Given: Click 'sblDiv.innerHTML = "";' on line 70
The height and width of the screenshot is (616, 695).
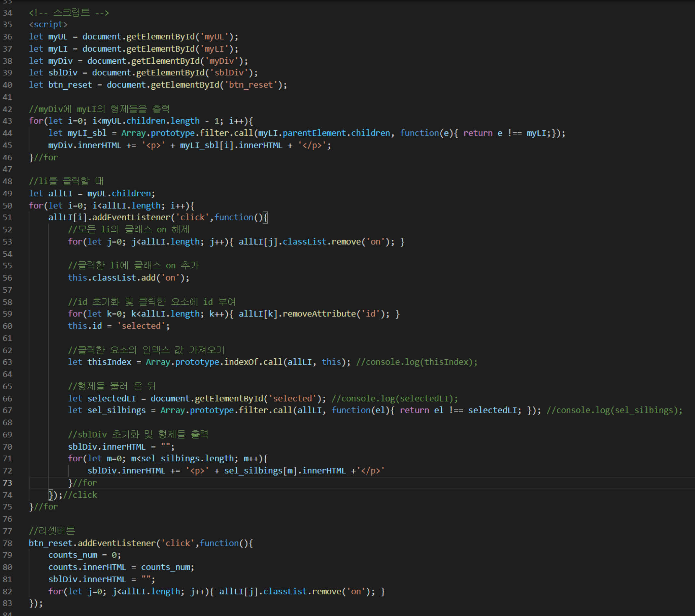Looking at the screenshot, I should [x=121, y=447].
